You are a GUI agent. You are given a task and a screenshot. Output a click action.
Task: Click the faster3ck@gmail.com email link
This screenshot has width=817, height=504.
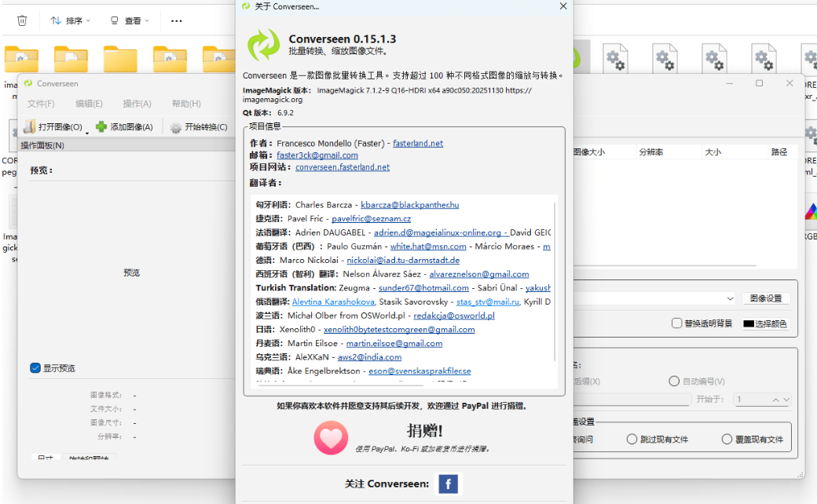[x=317, y=155]
